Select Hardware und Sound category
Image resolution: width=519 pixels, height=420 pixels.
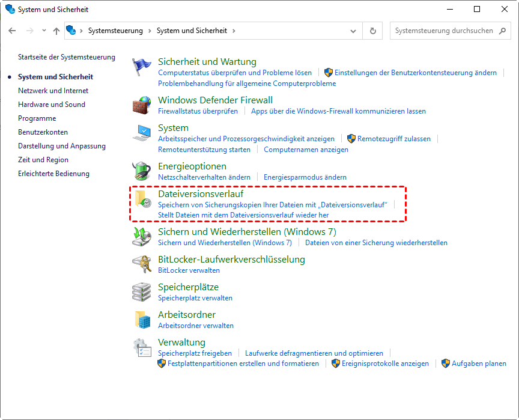51,105
